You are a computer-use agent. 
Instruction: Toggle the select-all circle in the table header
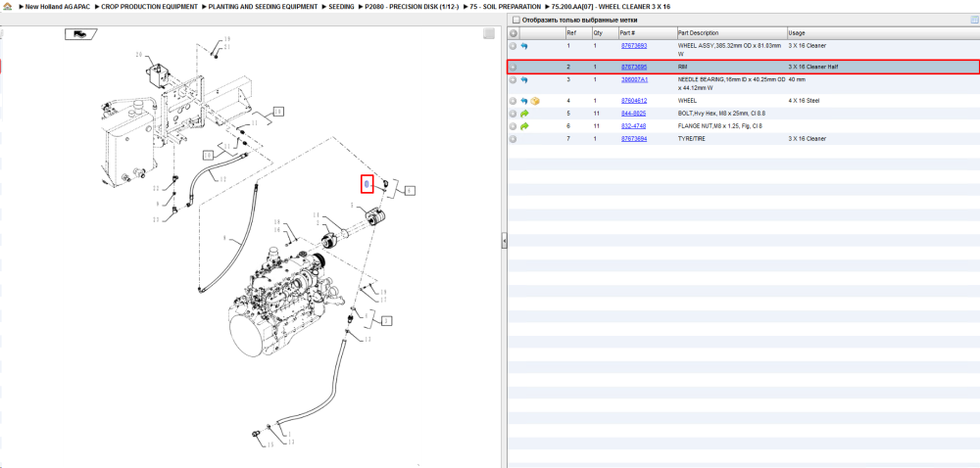(x=514, y=33)
